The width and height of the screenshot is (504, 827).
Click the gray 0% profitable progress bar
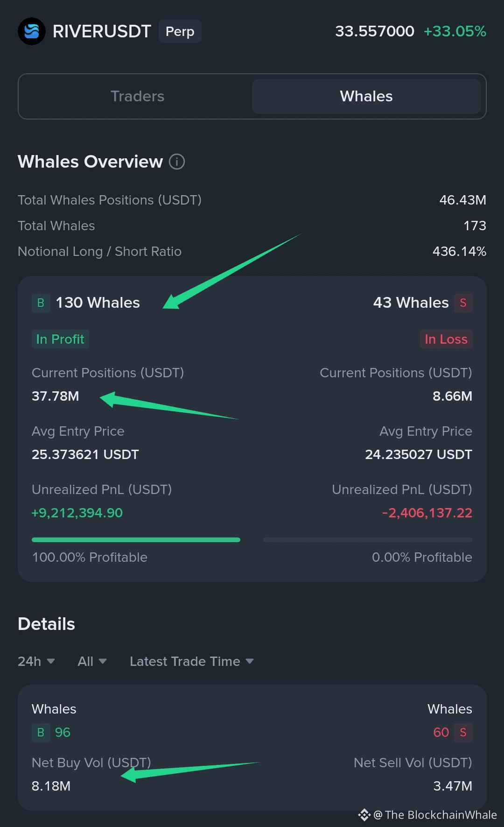click(368, 540)
